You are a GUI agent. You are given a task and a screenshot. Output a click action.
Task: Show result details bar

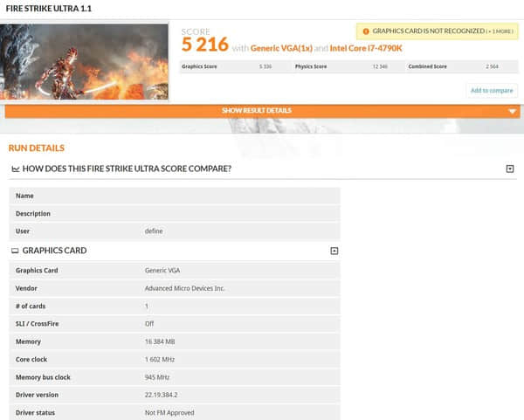pyautogui.click(x=262, y=111)
